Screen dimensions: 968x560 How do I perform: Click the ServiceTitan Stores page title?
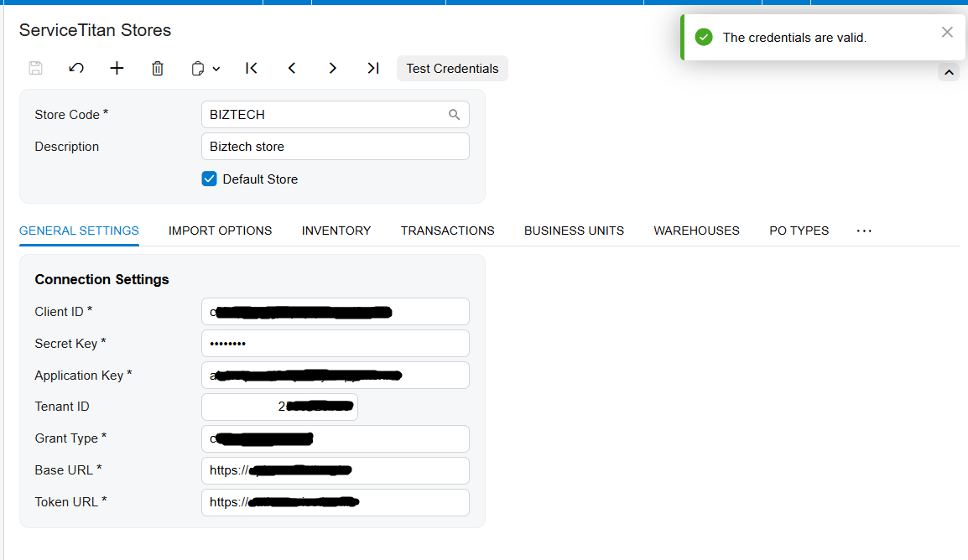coord(95,30)
